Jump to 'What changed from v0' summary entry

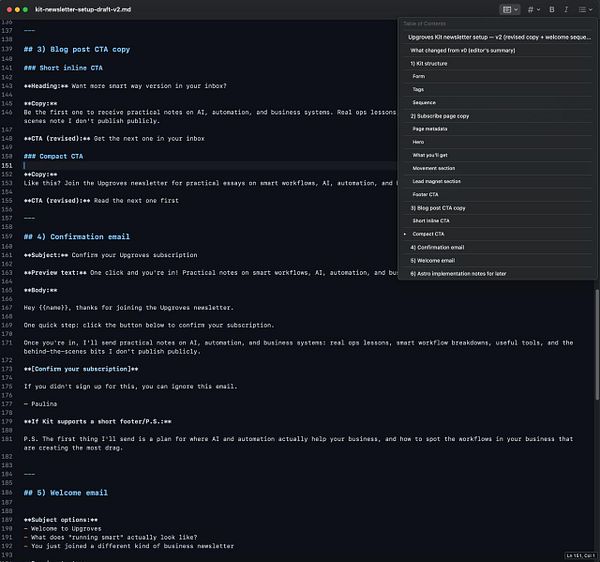coord(463,50)
